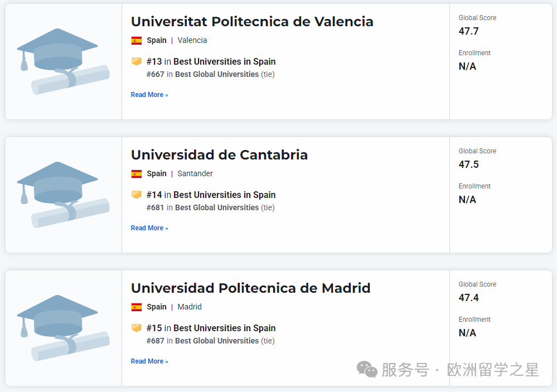Click the 47.7 Global Score value
557x392 pixels.
coord(469,31)
